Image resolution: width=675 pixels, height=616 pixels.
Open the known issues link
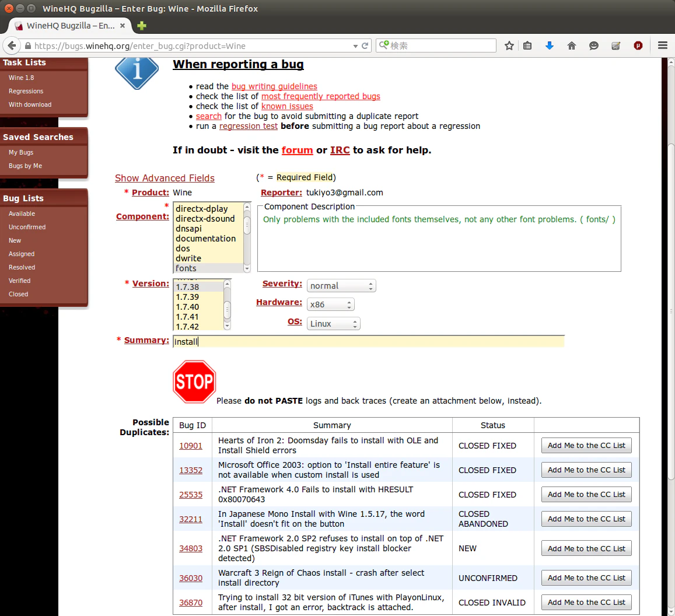tap(287, 106)
